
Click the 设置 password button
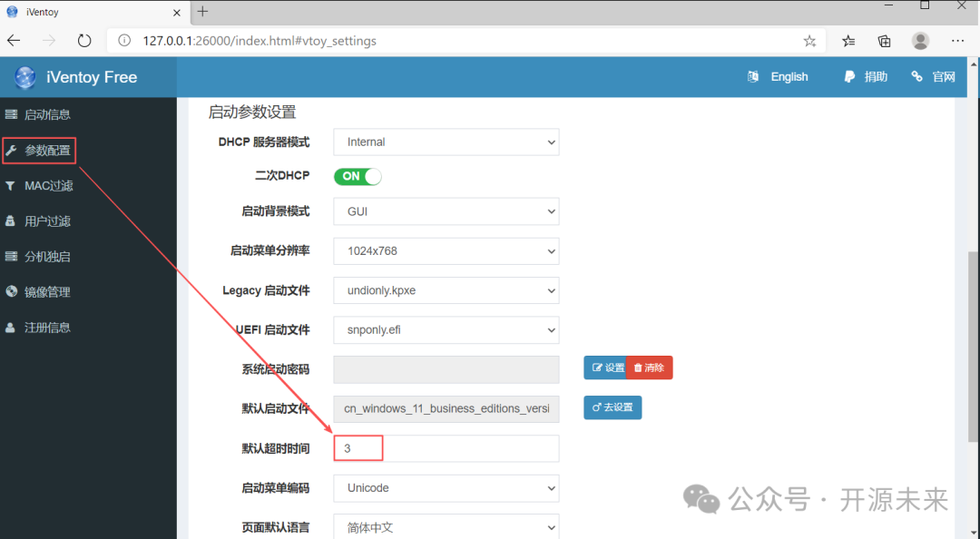605,367
